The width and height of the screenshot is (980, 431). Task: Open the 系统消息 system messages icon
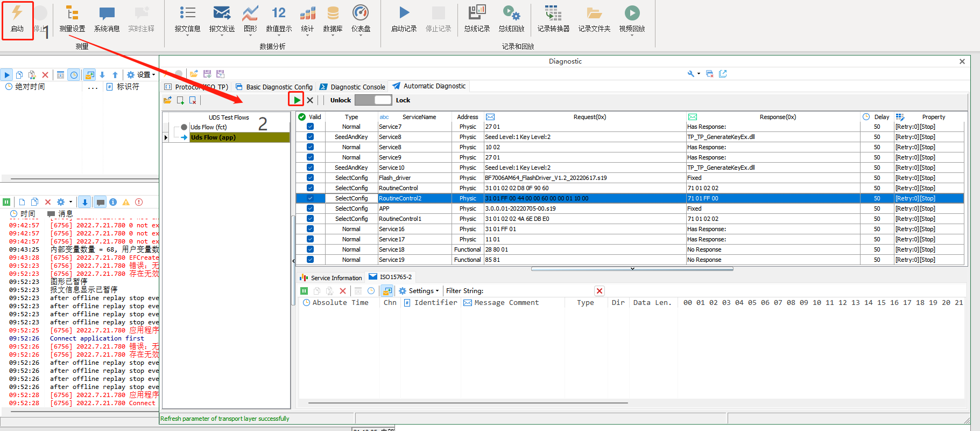pyautogui.click(x=107, y=13)
